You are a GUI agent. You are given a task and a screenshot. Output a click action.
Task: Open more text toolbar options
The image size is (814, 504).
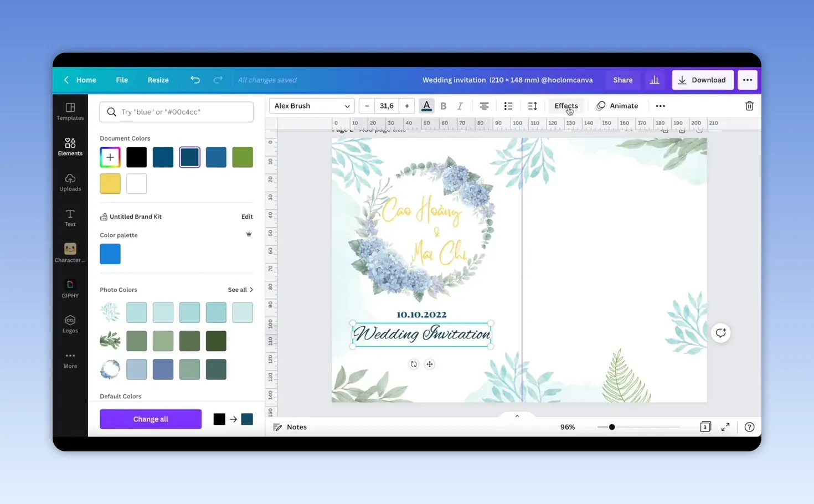click(661, 106)
